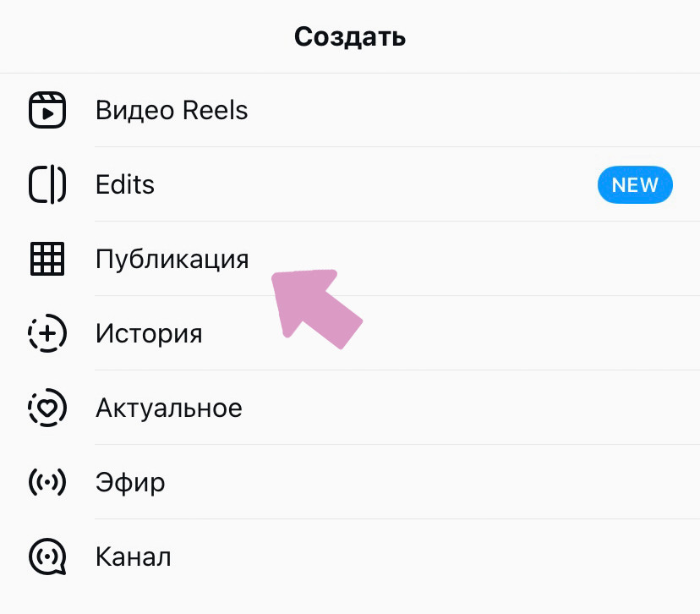Click the Актуальное heart icon
Image resolution: width=700 pixels, height=614 pixels.
tap(46, 408)
